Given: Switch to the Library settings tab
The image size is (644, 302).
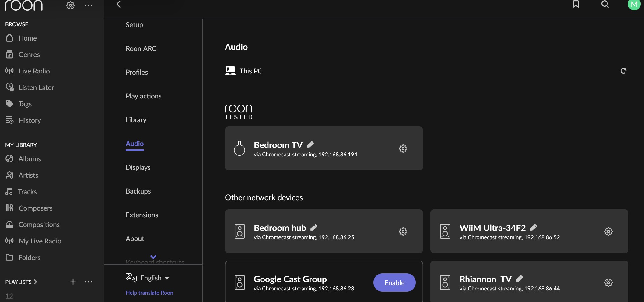Looking at the screenshot, I should coord(136,120).
